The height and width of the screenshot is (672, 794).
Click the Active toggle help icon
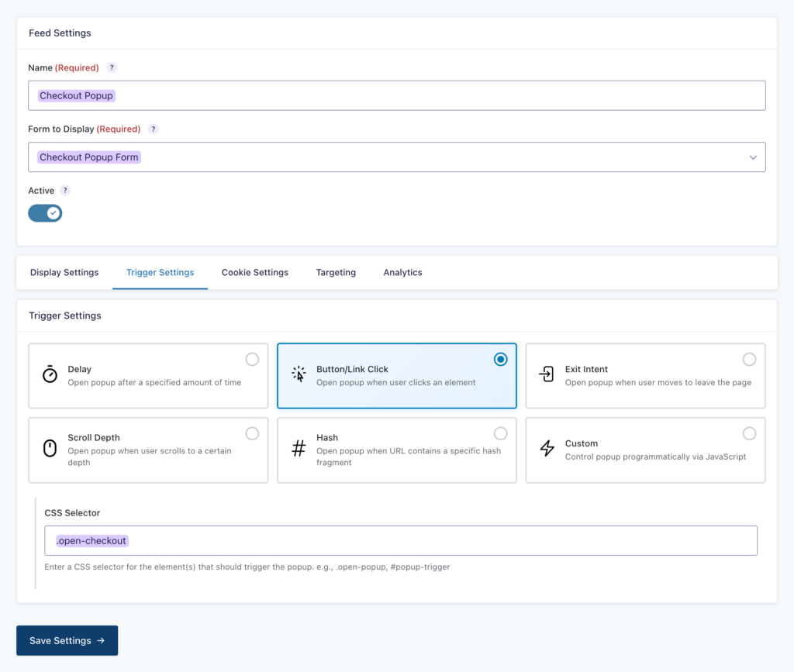tap(64, 190)
